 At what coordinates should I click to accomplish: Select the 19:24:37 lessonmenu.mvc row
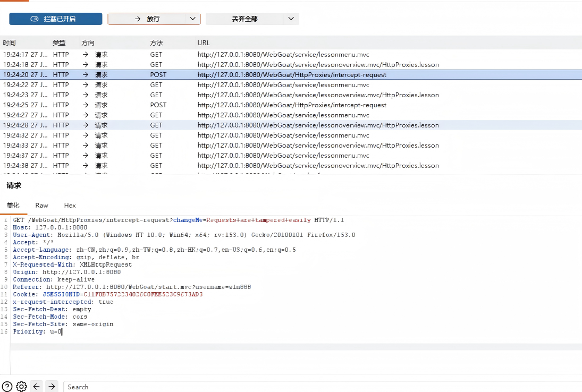point(291,156)
